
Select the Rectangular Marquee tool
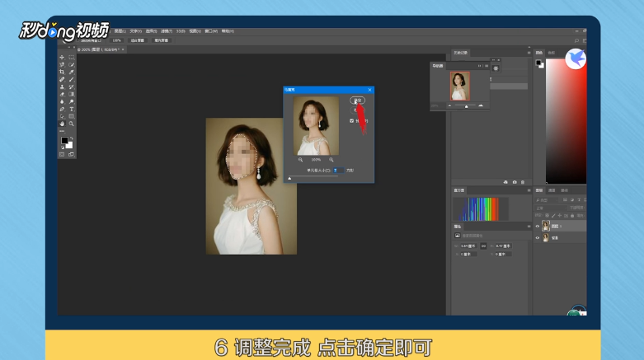point(72,57)
